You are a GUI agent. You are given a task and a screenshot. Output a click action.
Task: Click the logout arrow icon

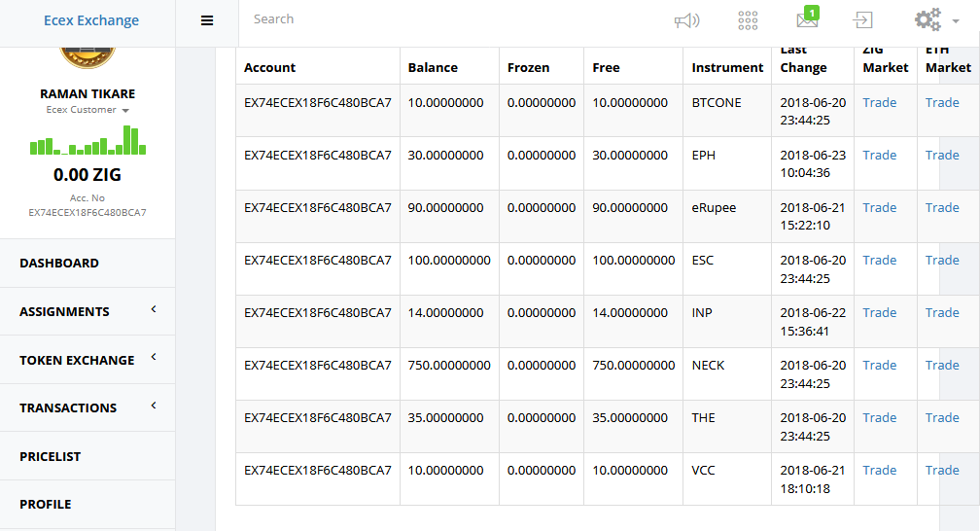coord(862,20)
